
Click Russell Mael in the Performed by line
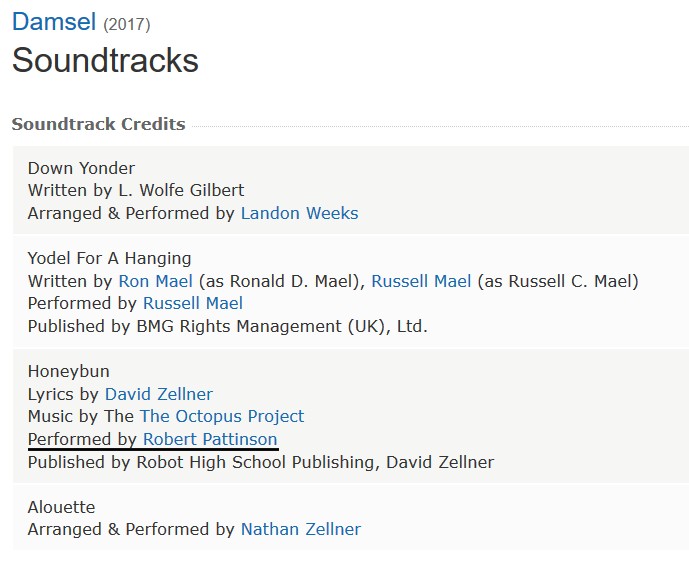[193, 304]
